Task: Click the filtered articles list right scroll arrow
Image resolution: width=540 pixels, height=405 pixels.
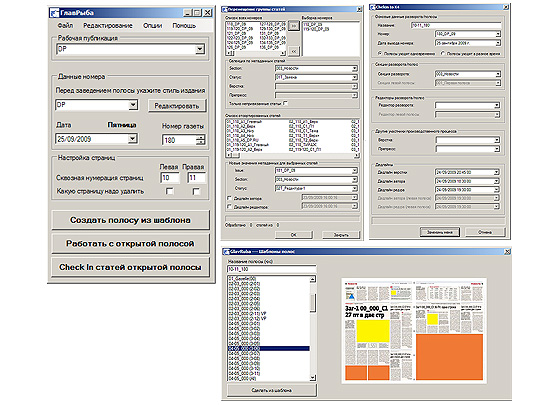Action: point(356,156)
